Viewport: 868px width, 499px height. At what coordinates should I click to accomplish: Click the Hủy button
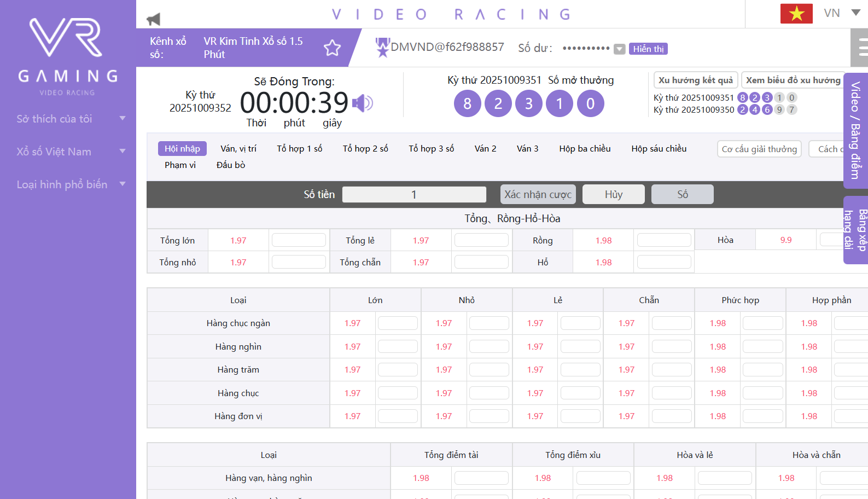tap(613, 194)
